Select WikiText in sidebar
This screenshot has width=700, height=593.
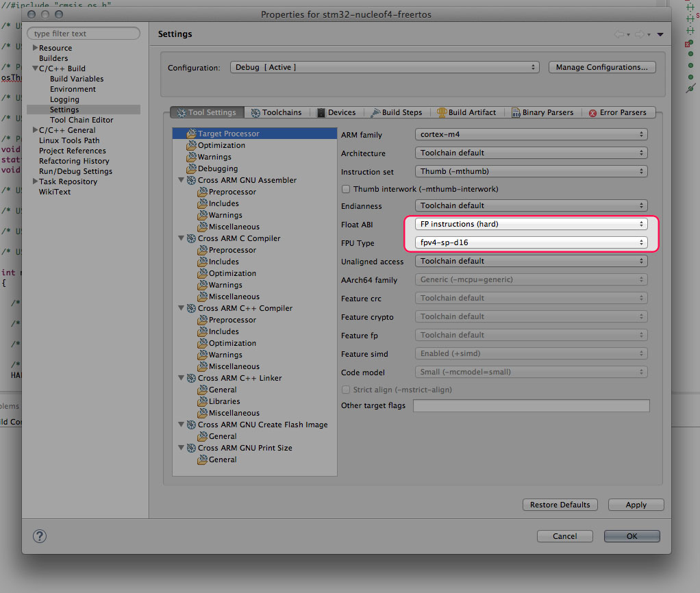[55, 192]
